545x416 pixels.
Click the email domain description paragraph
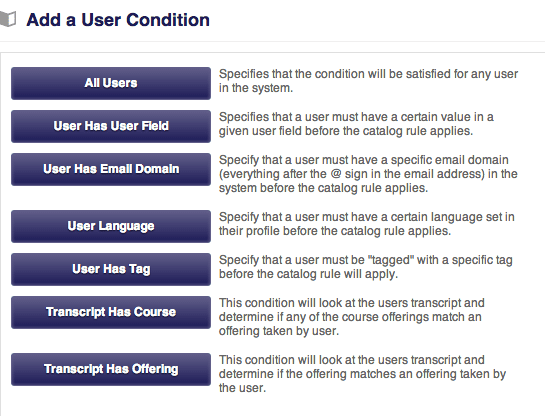368,174
